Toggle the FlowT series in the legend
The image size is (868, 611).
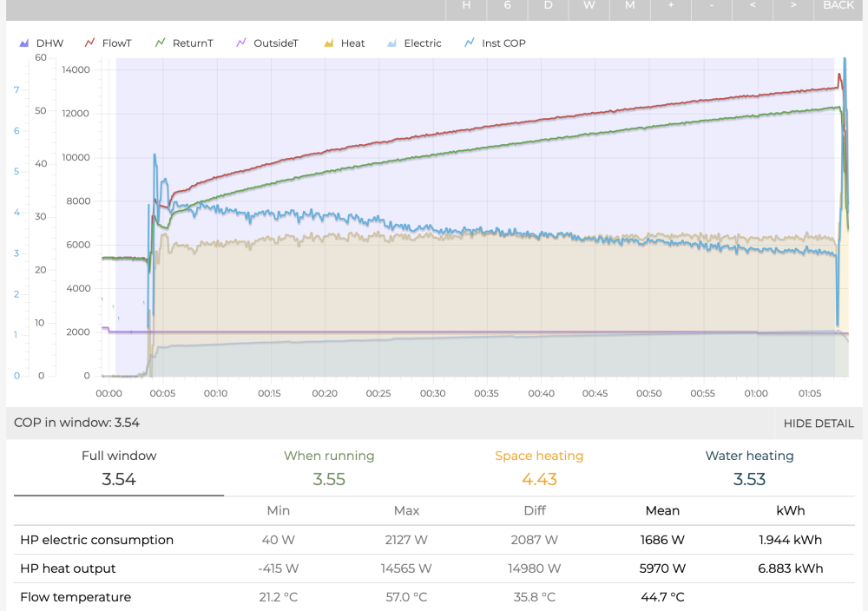click(x=108, y=43)
